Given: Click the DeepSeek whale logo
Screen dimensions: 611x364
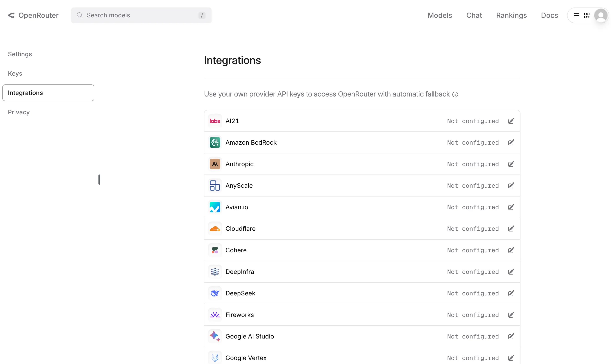Looking at the screenshot, I should (215, 293).
